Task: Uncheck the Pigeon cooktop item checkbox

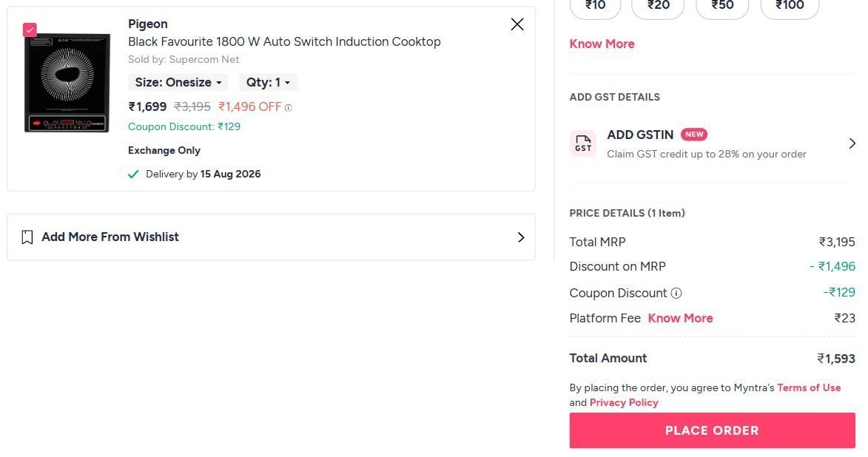Action: (30, 30)
